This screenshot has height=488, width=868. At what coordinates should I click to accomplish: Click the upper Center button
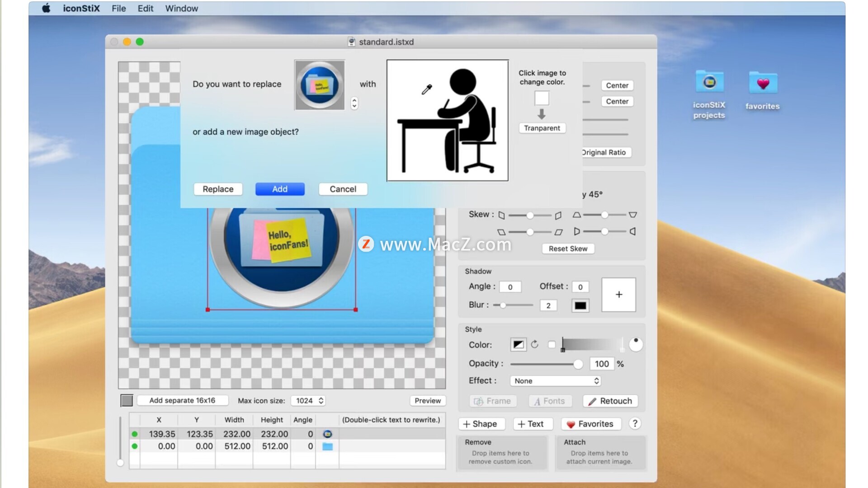click(x=617, y=85)
